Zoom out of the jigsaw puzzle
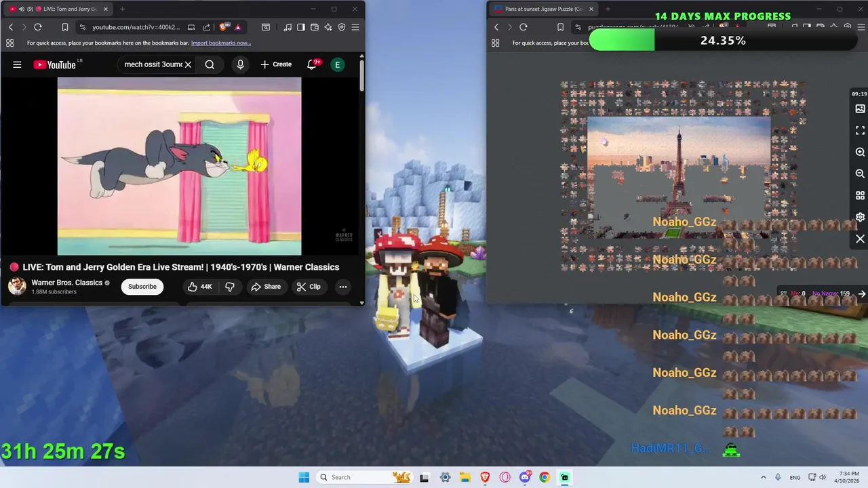The image size is (868, 488). tap(860, 174)
